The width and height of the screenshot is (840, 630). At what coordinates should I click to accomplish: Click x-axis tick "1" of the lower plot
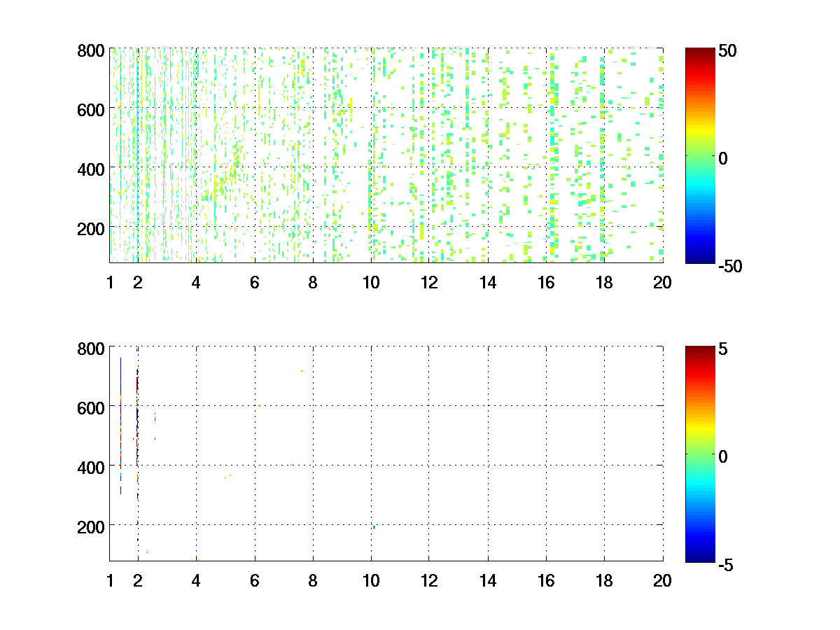[x=110, y=580]
